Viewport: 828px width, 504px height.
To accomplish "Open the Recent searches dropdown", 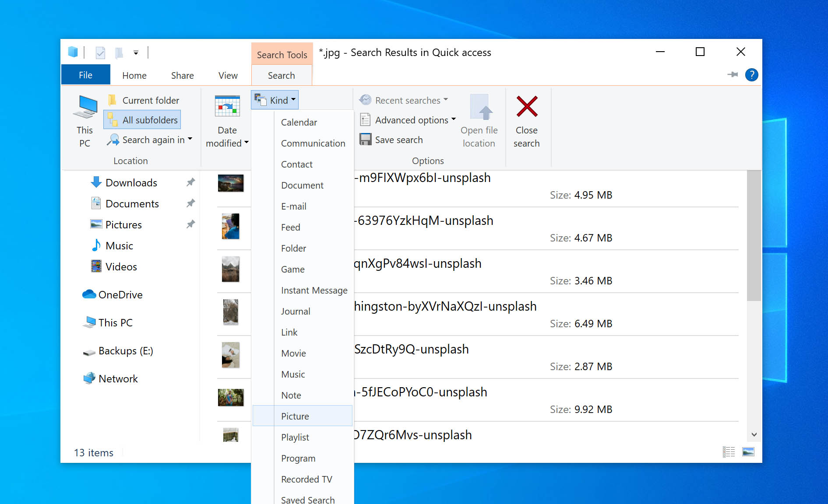I will click(404, 100).
